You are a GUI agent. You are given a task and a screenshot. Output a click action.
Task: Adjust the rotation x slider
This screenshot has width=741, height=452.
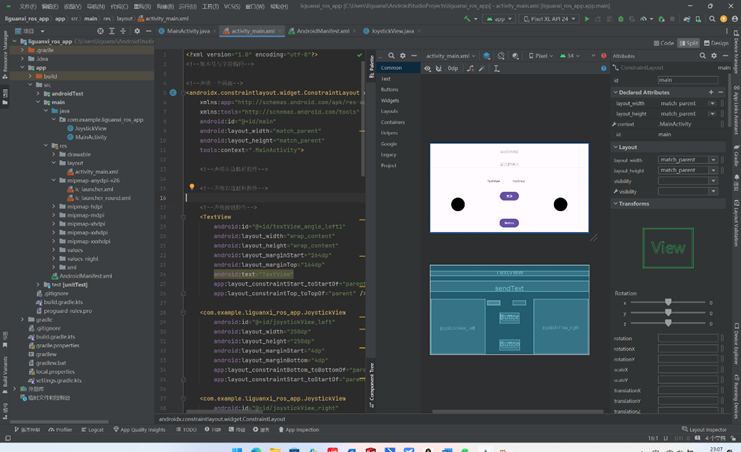point(668,302)
